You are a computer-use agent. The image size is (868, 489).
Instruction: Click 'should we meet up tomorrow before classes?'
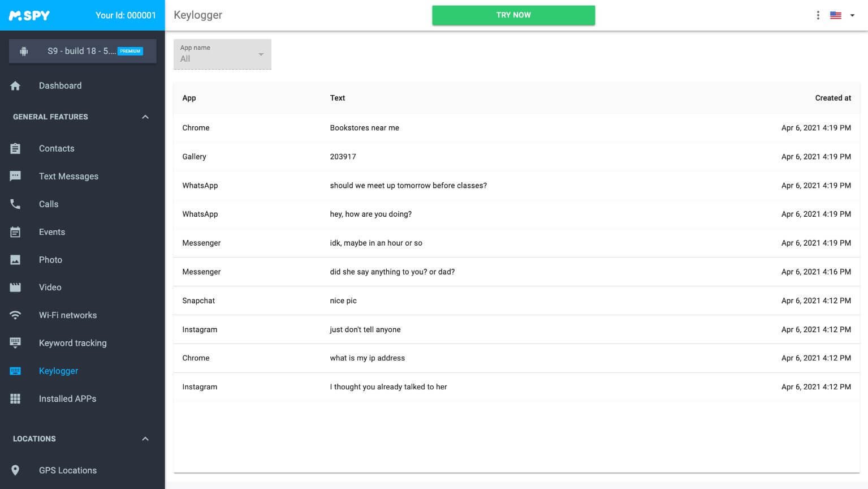coord(408,186)
